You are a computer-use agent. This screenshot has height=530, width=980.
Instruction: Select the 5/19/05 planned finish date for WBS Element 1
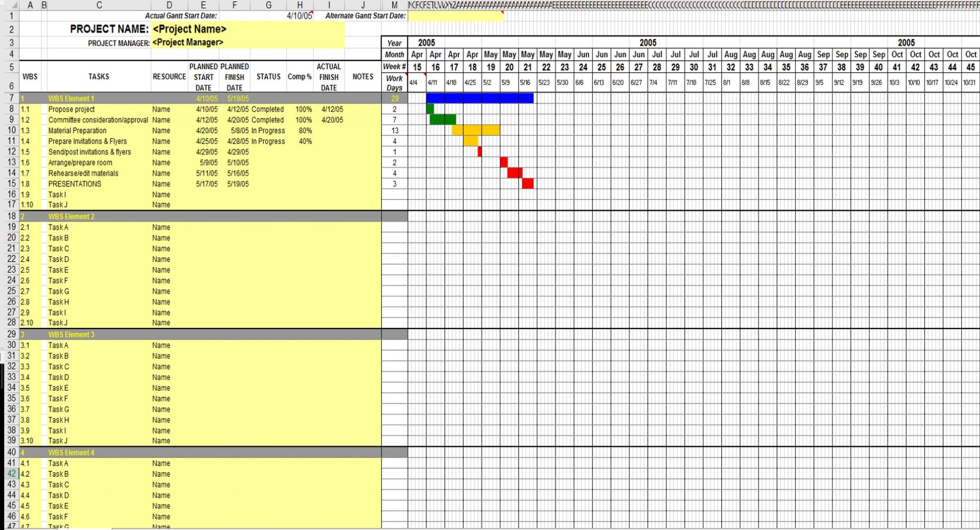[237, 98]
